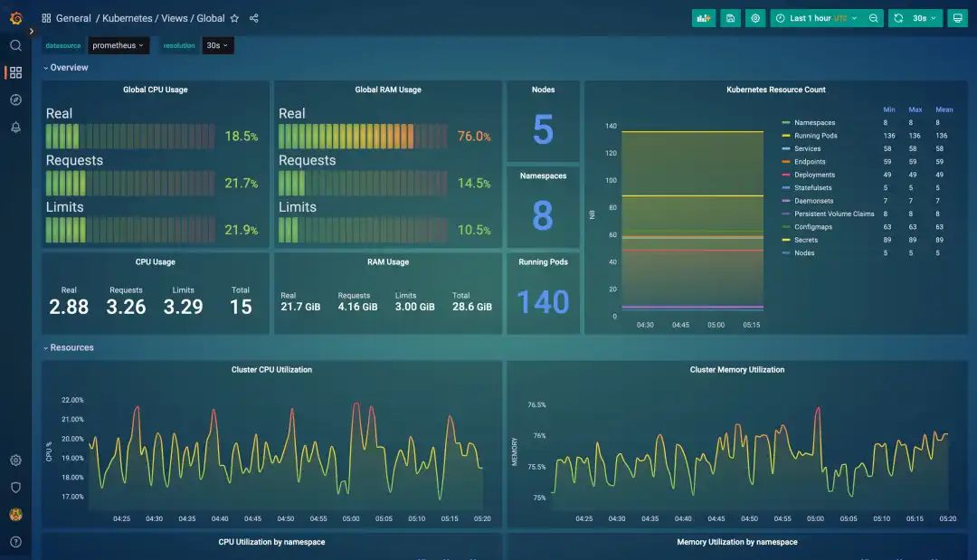The image size is (977, 560).
Task: Share the dashboard via share icon
Action: pyautogui.click(x=253, y=18)
